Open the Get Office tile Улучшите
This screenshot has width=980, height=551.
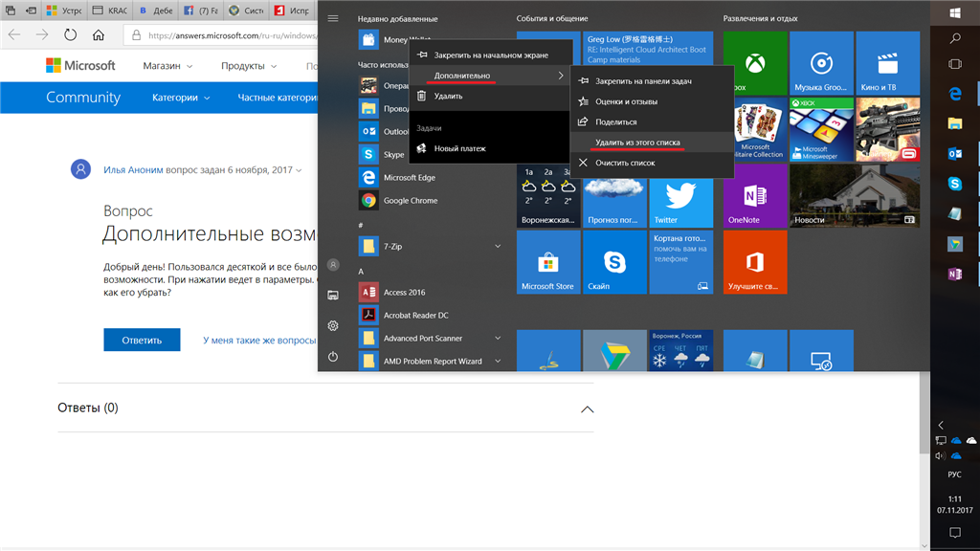point(754,262)
